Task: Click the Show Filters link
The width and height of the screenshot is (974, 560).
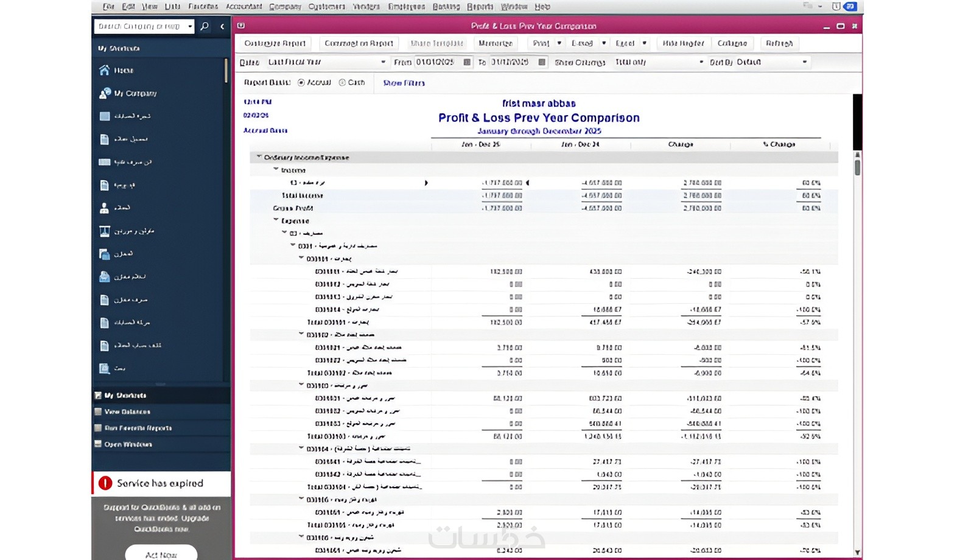Action: (x=404, y=83)
